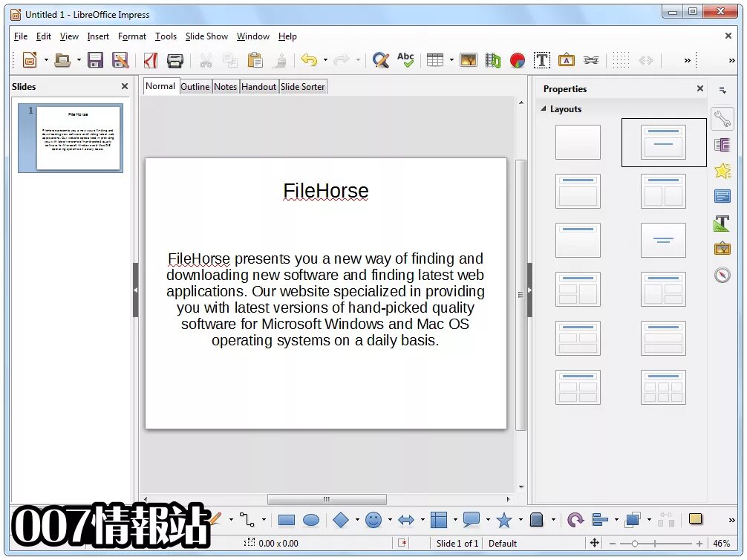747x560 pixels.
Task: Open Find & Replace icon
Action: click(381, 60)
